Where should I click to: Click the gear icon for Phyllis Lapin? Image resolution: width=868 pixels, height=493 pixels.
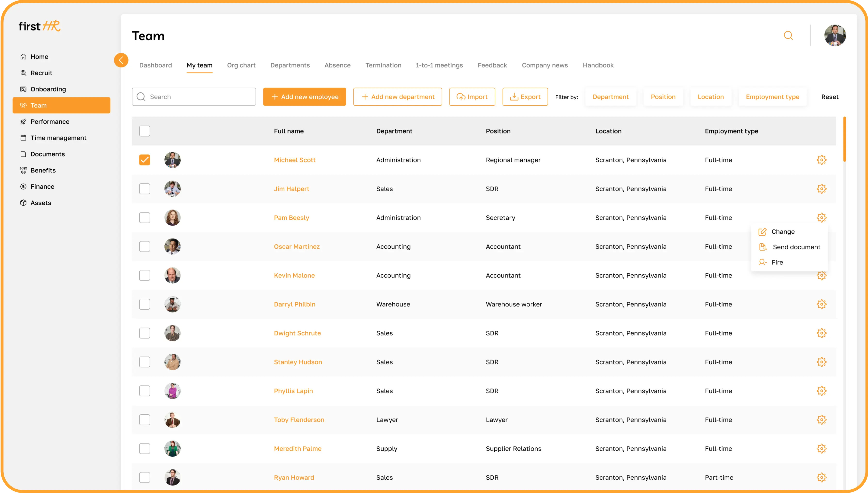[x=821, y=391]
